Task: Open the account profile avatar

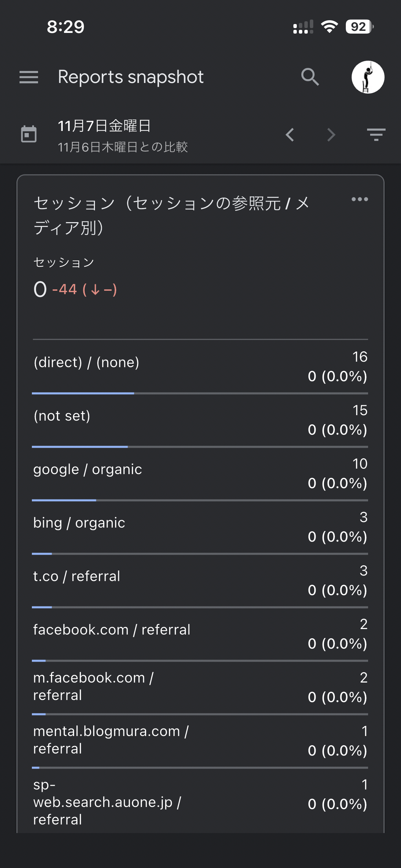Action: pos(368,77)
